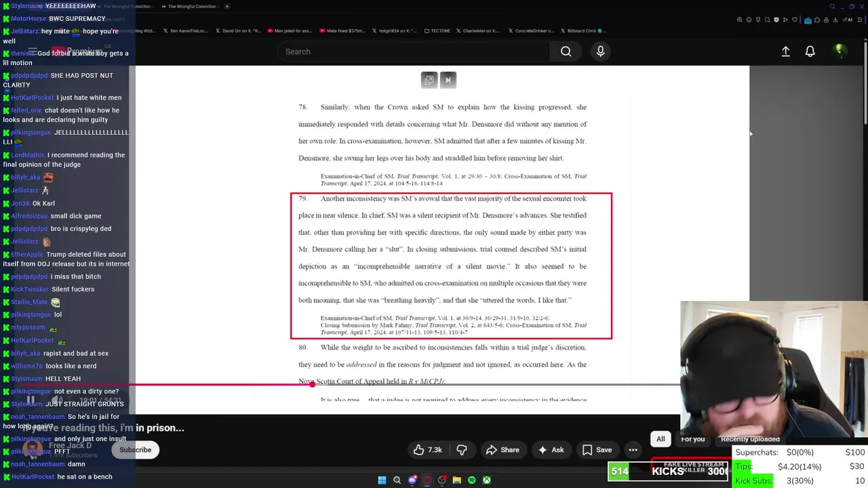868x488 pixels.
Task: Click the skip-next icon above the document
Action: [448, 80]
